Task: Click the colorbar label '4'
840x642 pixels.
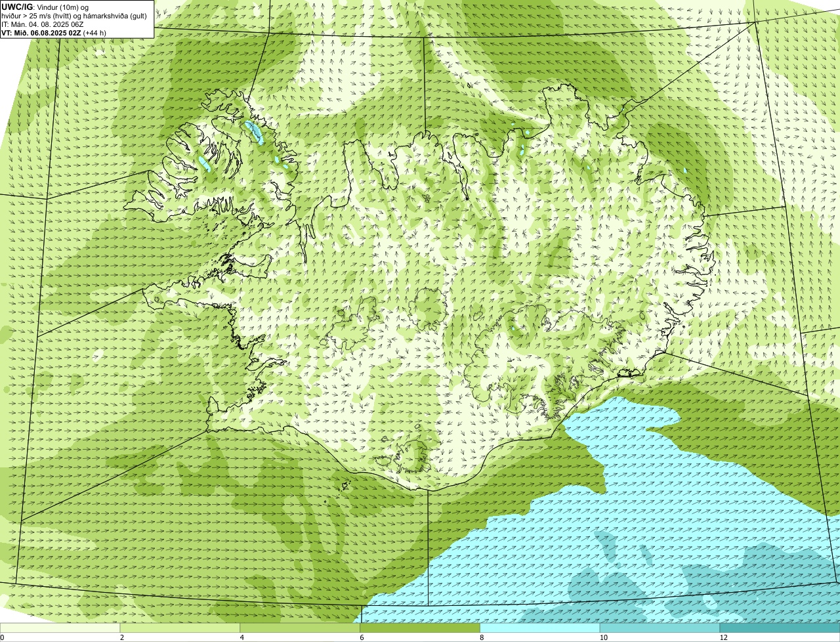Action: 242,637
